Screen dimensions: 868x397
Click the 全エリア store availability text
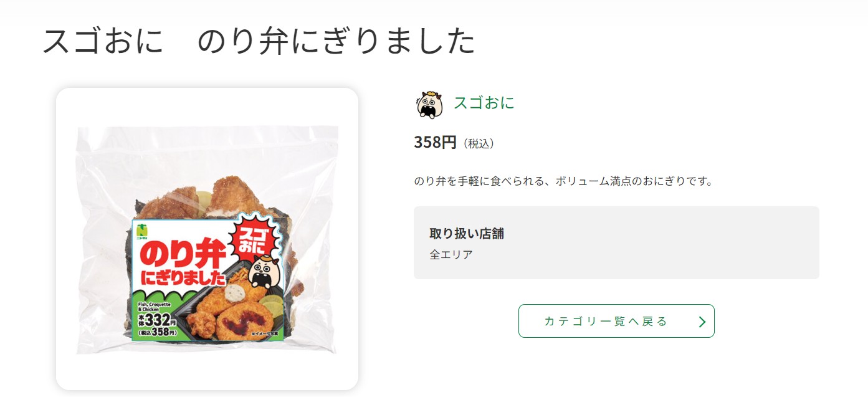[x=451, y=254]
